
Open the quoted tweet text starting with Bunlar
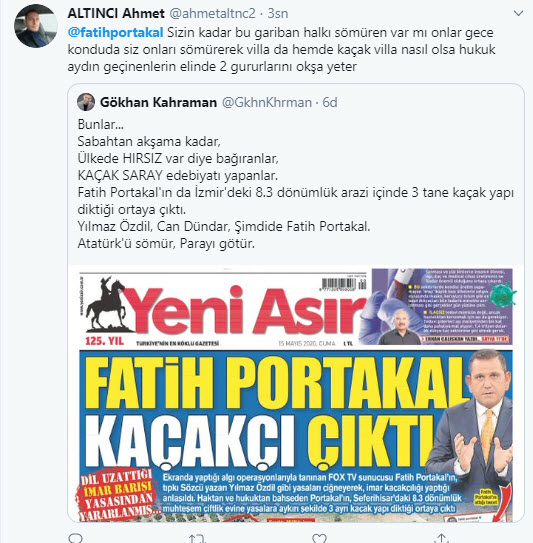295,184
